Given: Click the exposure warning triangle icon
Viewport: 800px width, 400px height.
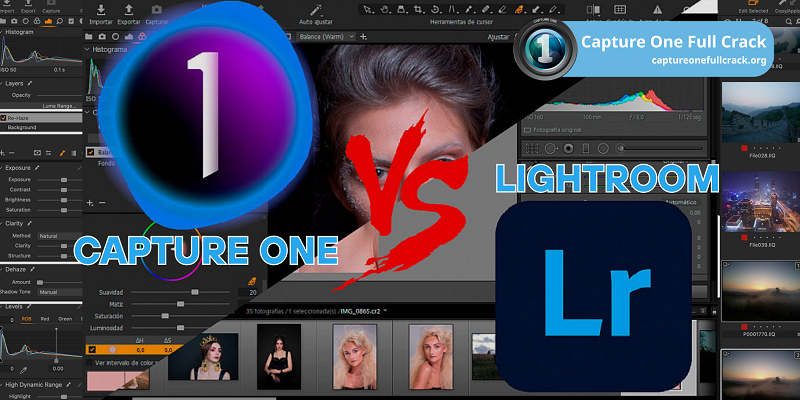Looking at the screenshot, I should pyautogui.click(x=658, y=9).
